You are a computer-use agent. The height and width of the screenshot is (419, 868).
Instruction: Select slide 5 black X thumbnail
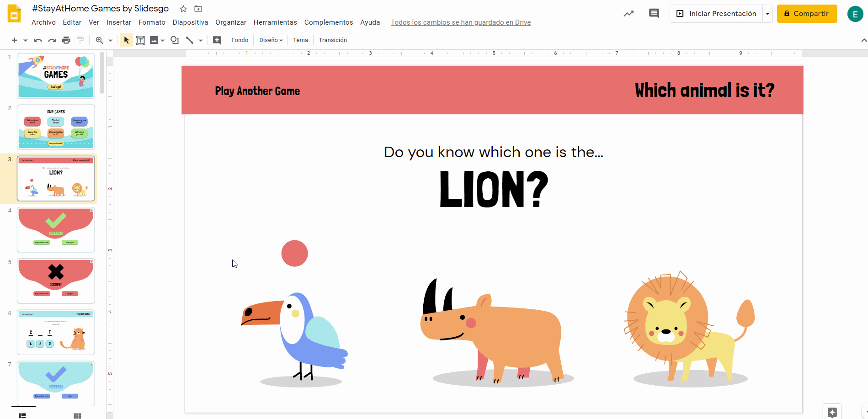(x=56, y=281)
